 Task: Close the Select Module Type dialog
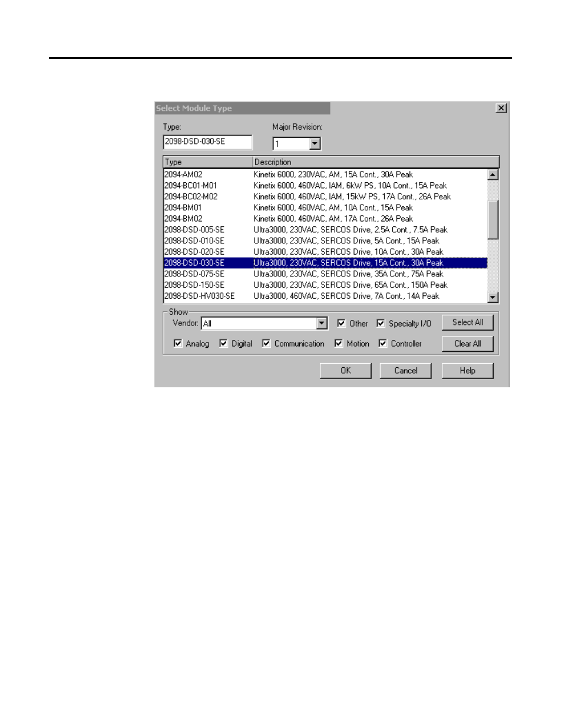point(501,108)
